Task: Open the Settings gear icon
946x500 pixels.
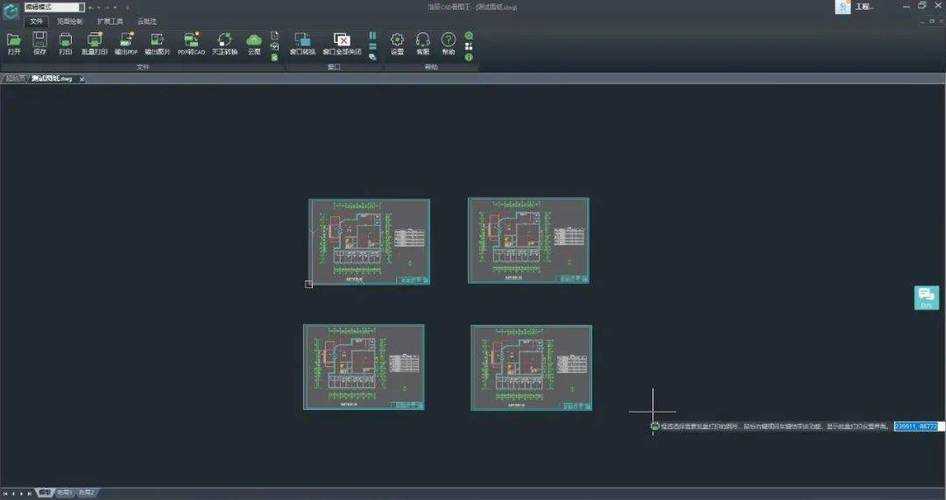Action: coord(397,40)
